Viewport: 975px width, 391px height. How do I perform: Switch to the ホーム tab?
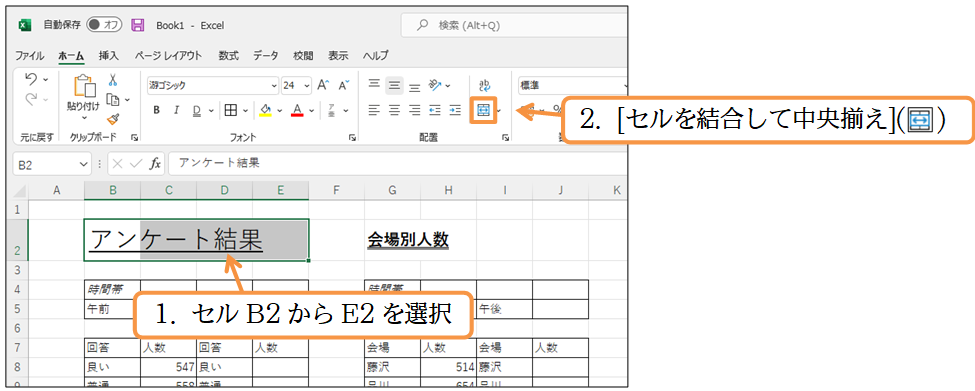(x=72, y=55)
